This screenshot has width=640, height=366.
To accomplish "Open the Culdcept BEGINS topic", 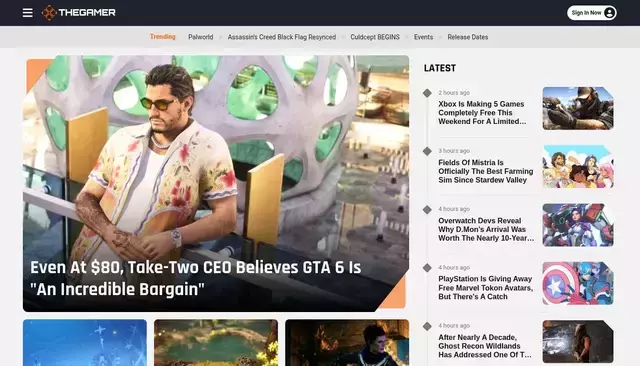I will pos(375,37).
